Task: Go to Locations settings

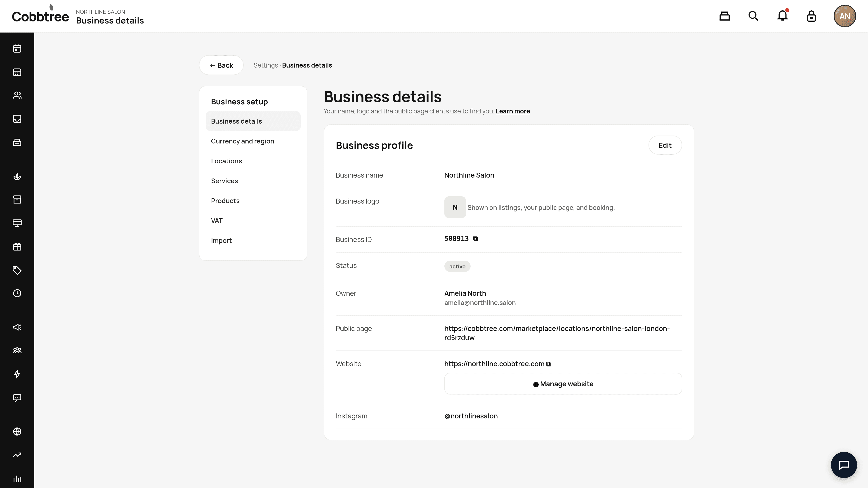Action: pyautogui.click(x=253, y=161)
